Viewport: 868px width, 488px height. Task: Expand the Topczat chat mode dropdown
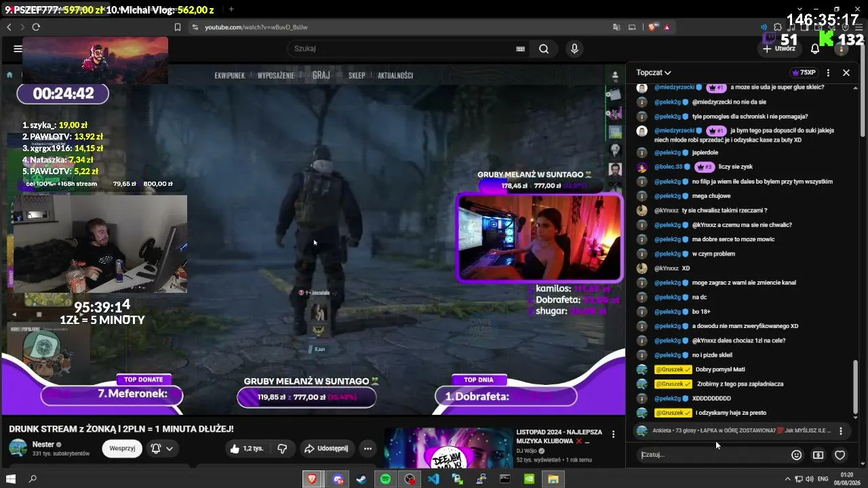(x=654, y=73)
